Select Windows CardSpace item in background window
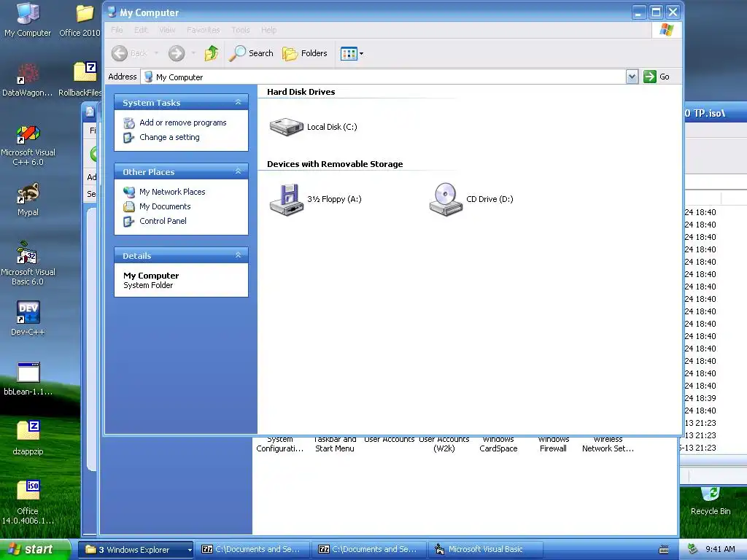This screenshot has width=747, height=560. (x=498, y=444)
